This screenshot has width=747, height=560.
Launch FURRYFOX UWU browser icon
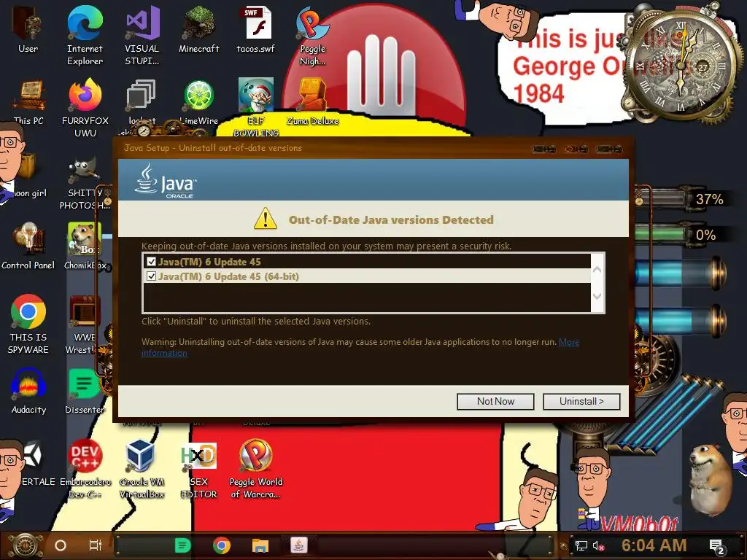click(x=85, y=107)
